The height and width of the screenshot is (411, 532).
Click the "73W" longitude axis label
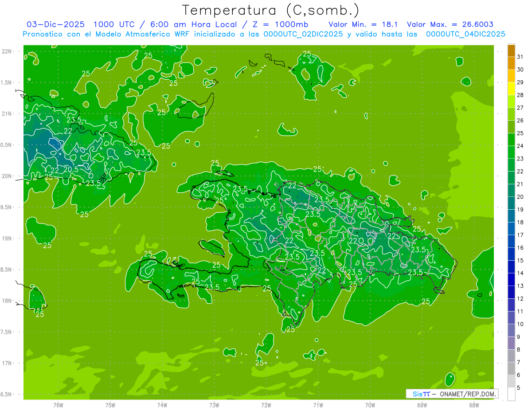click(x=214, y=405)
